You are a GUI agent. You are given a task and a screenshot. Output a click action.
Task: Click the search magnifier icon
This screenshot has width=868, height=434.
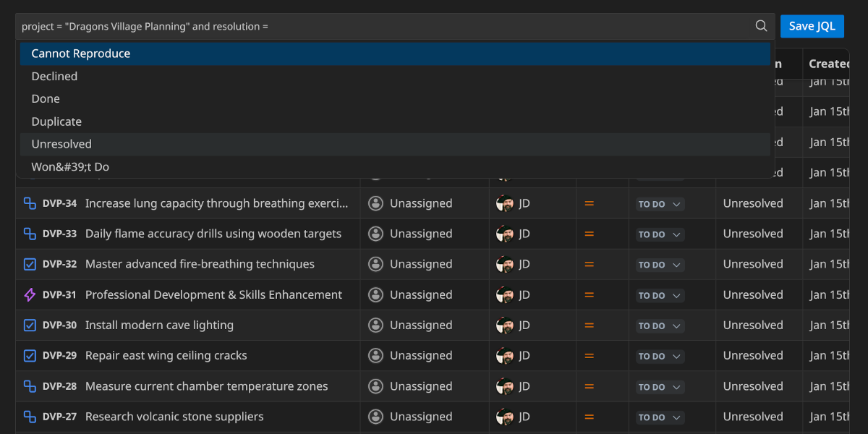click(x=761, y=25)
